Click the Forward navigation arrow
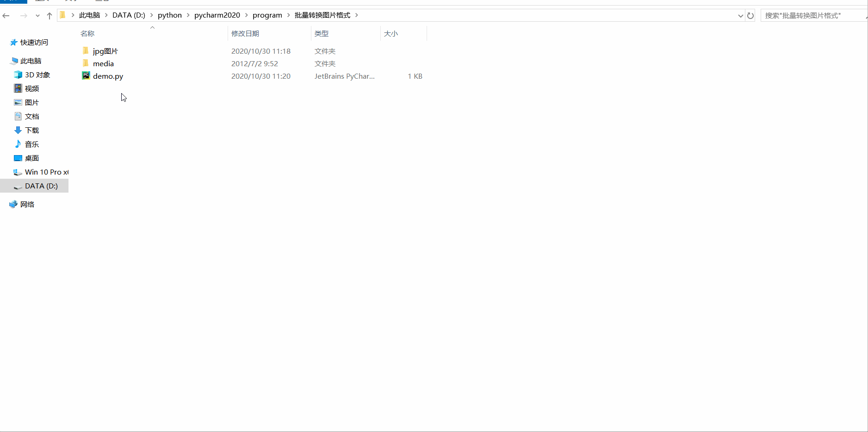 24,16
